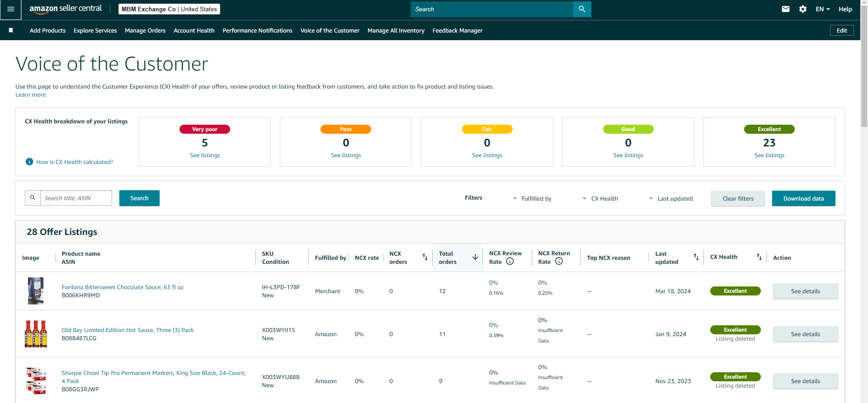Image resolution: width=868 pixels, height=403 pixels.
Task: Click the magnifier icon in listing search
Action: [x=33, y=198]
